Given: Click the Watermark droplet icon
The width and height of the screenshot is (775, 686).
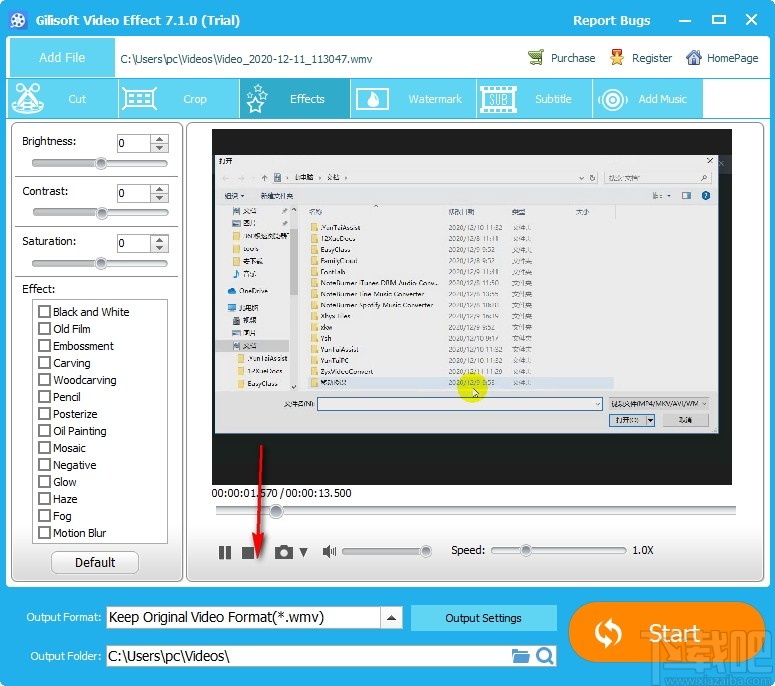Looking at the screenshot, I should [x=372, y=99].
